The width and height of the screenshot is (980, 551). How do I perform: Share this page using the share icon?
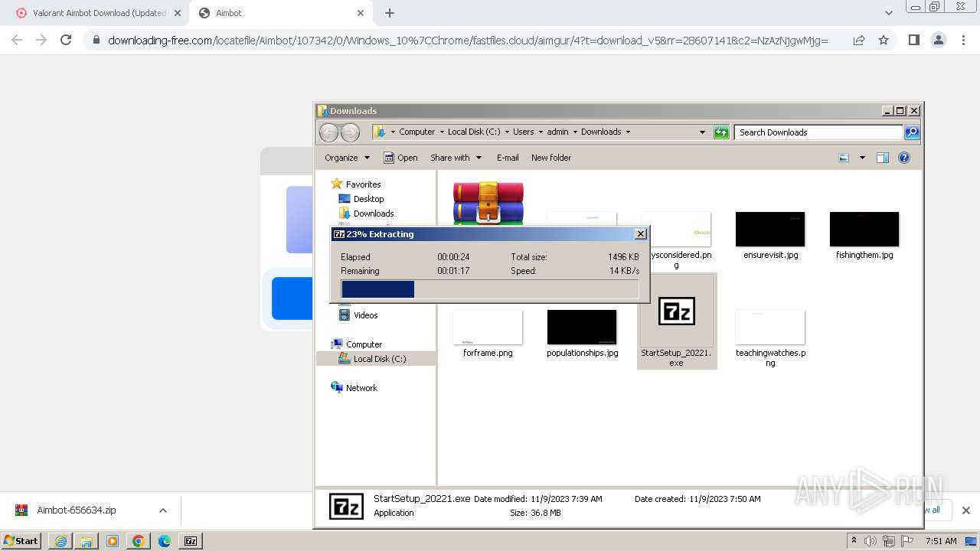tap(859, 40)
